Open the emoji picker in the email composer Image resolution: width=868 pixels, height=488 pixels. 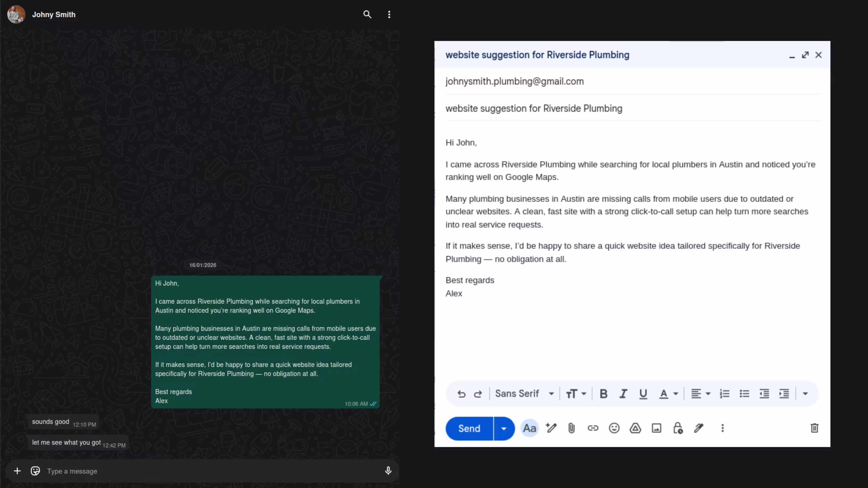click(614, 428)
